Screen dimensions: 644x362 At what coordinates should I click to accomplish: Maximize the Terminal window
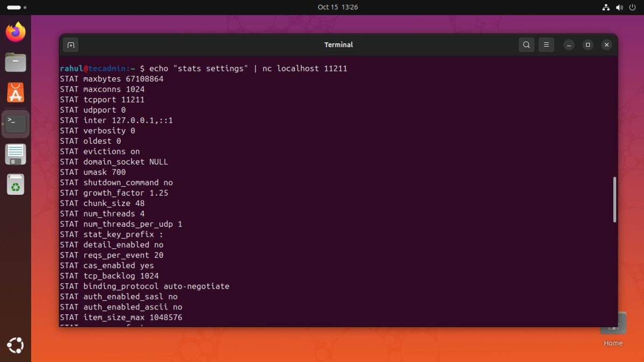[588, 45]
